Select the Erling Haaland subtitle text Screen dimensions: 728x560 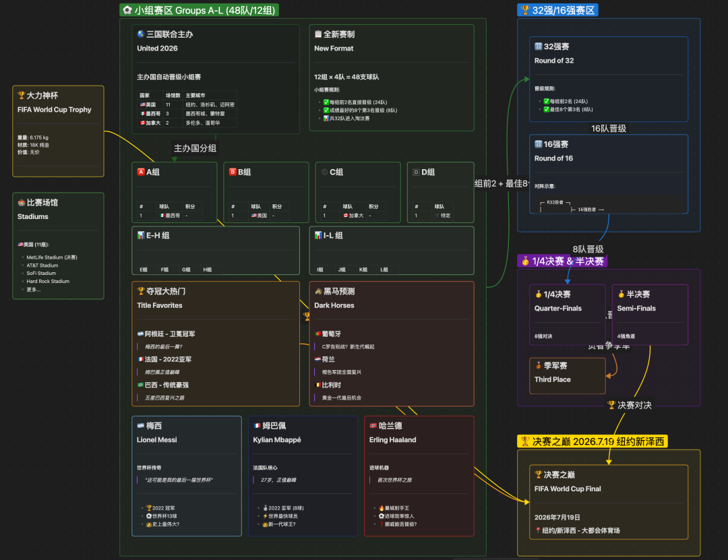(x=392, y=440)
